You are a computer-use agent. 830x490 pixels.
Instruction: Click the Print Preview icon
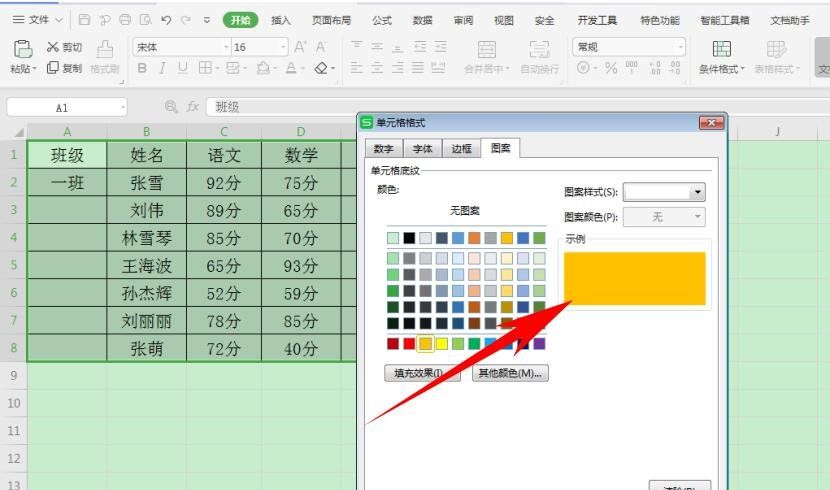point(145,20)
